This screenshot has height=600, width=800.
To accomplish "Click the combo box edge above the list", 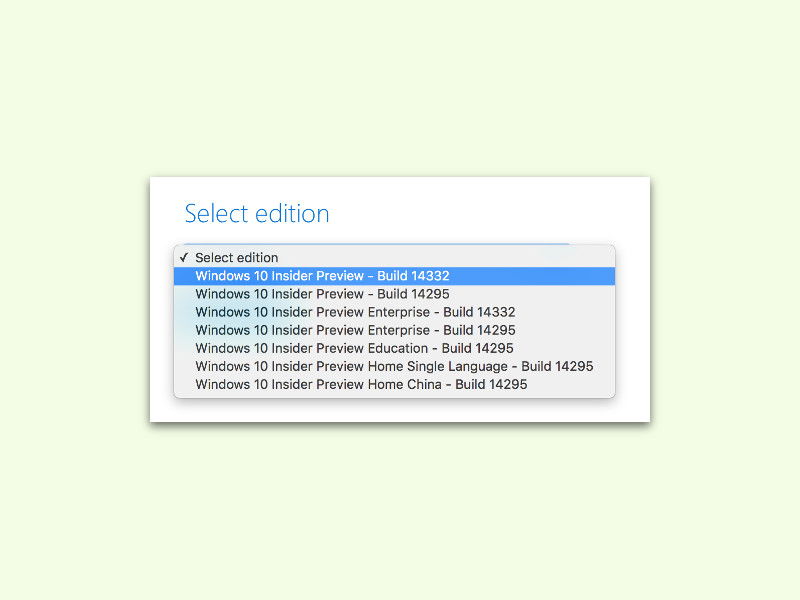I will click(377, 244).
